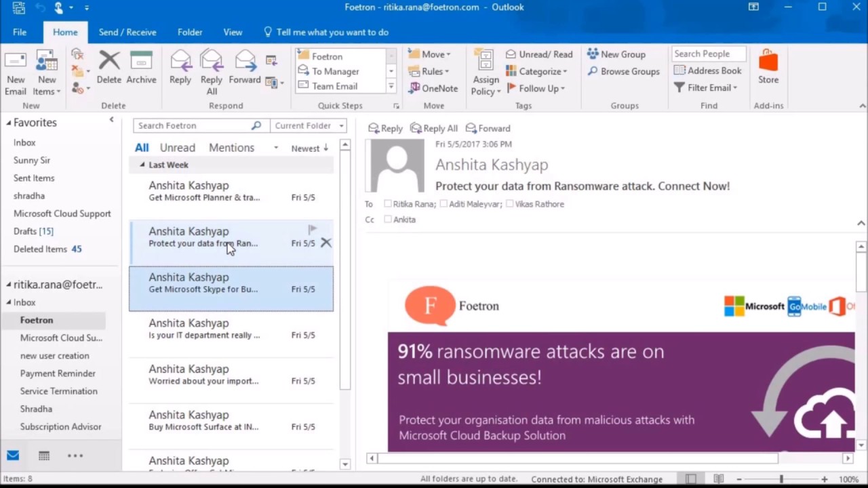Click Unread/ Read in the Tags group
Viewport: 868px width, 488px height.
pos(540,54)
